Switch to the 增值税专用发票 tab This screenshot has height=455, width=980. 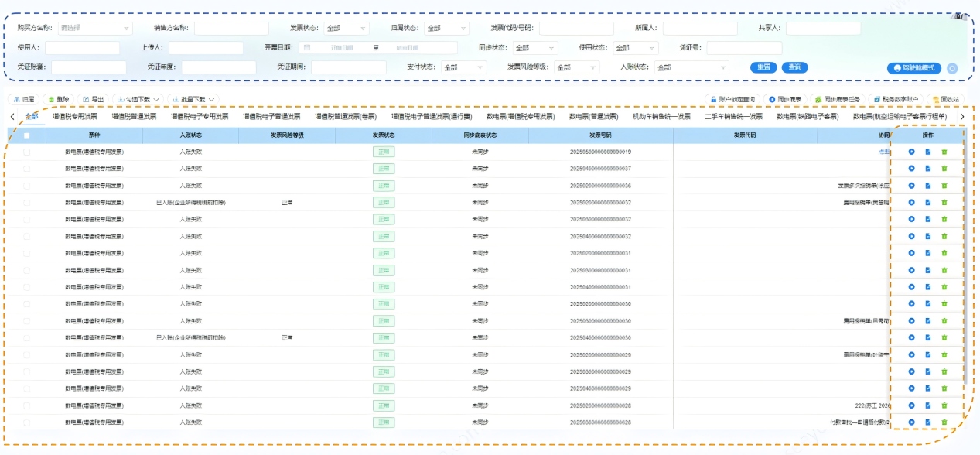[x=75, y=117]
